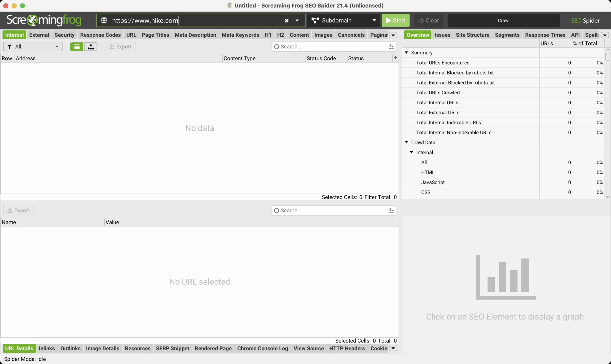The height and width of the screenshot is (364, 611).
Task: Collapse the Summary tree section
Action: point(406,53)
